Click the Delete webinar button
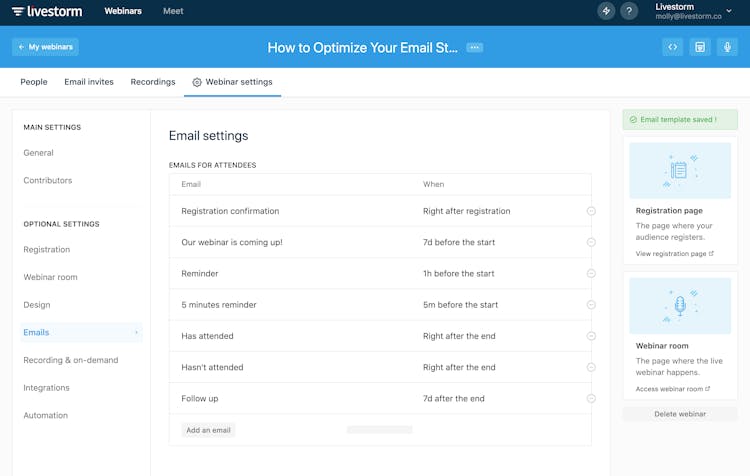The height and width of the screenshot is (476, 750). [x=680, y=414]
